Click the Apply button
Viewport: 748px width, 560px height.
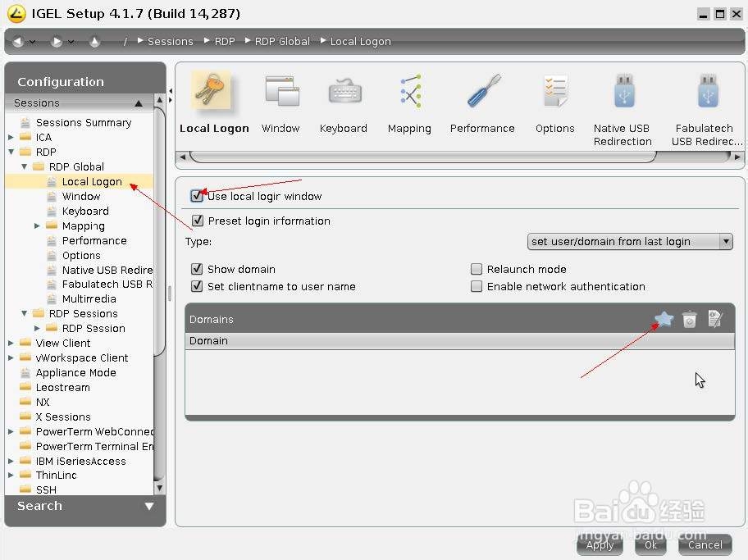[600, 544]
